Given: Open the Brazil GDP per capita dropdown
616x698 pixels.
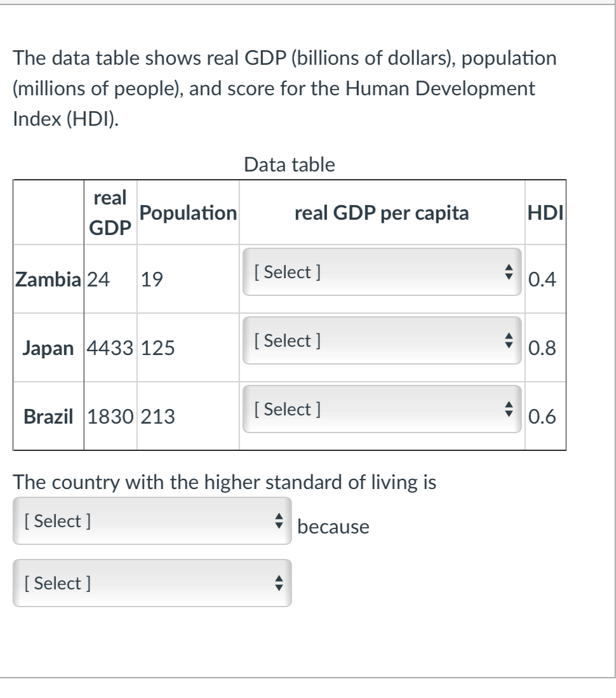Looking at the screenshot, I should (x=381, y=409).
